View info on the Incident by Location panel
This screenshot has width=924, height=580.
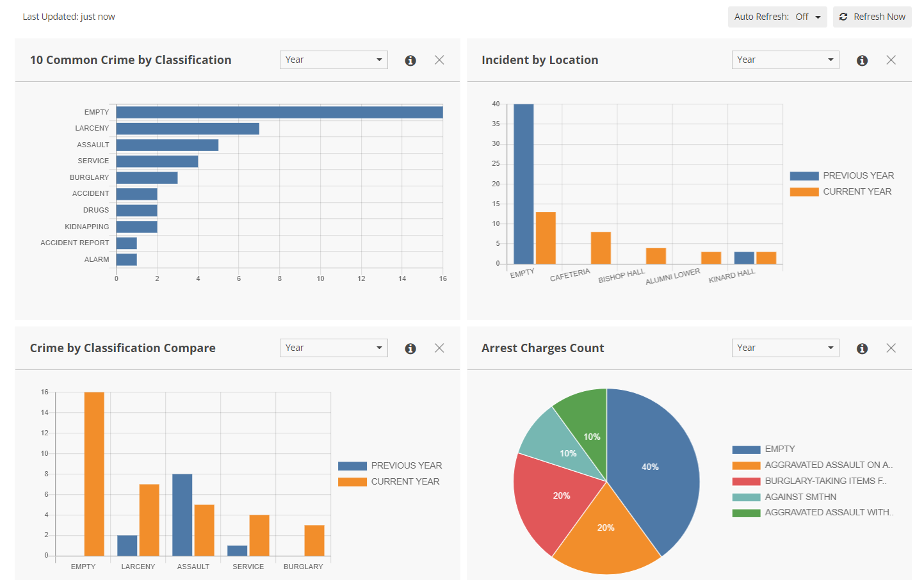[x=862, y=60]
